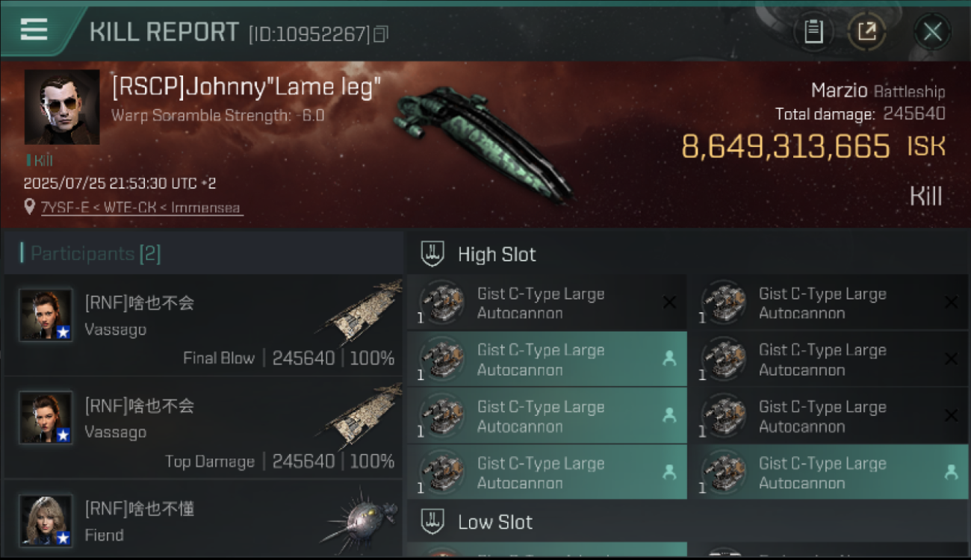
Task: Toggle dropped indicator on bottom-right Autocannon
Action: click(x=951, y=472)
